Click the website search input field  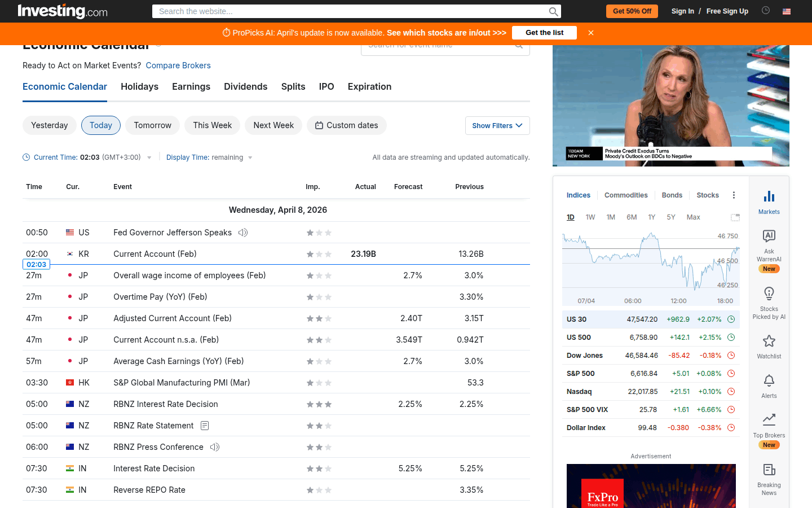pyautogui.click(x=350, y=11)
